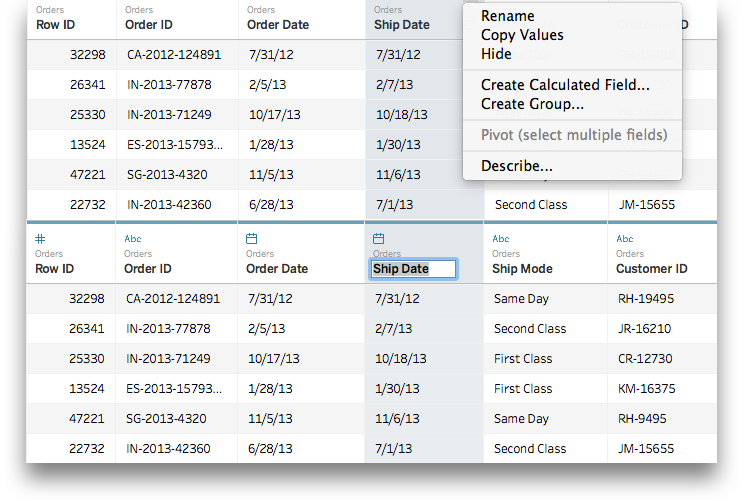Click the calendar type icon for Order Date
742x500 pixels.
(x=252, y=239)
